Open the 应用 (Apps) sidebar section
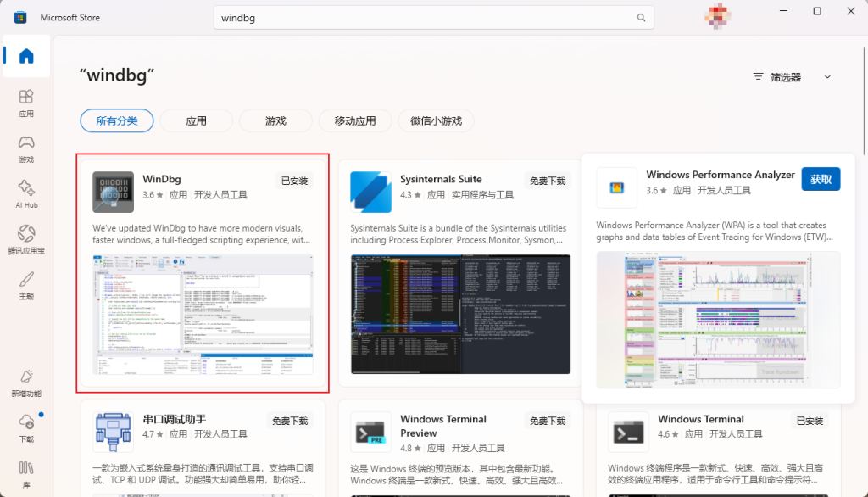This screenshot has height=497, width=868. (x=26, y=103)
